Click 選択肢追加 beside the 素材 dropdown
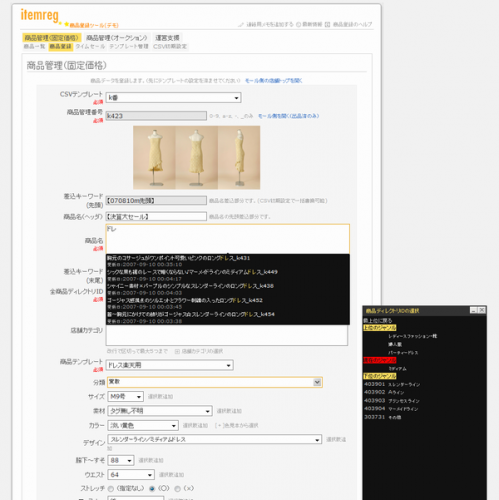 [x=229, y=411]
